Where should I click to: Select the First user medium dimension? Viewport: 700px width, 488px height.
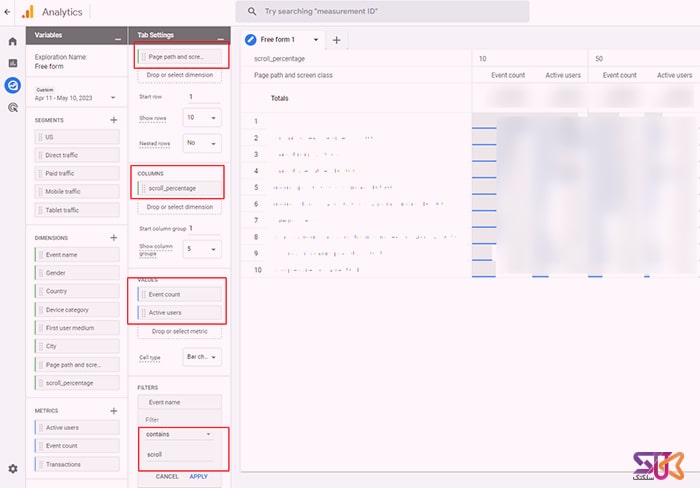tap(77, 328)
